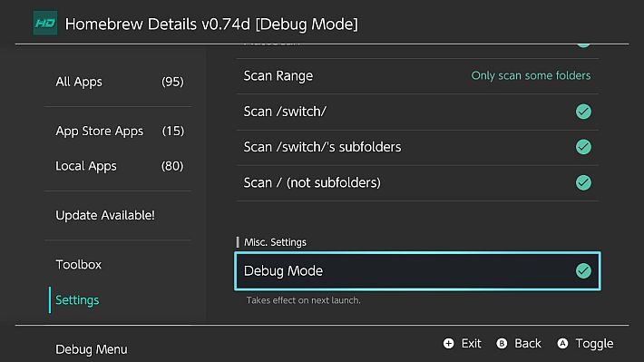Viewport: 644px width, 362px height.
Task: Select App Store Apps in sidebar
Action: tap(120, 131)
